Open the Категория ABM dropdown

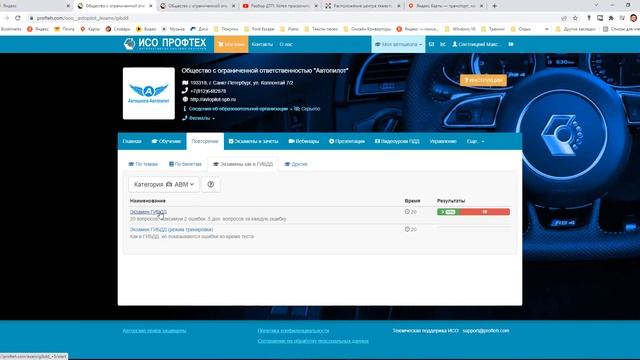point(164,184)
